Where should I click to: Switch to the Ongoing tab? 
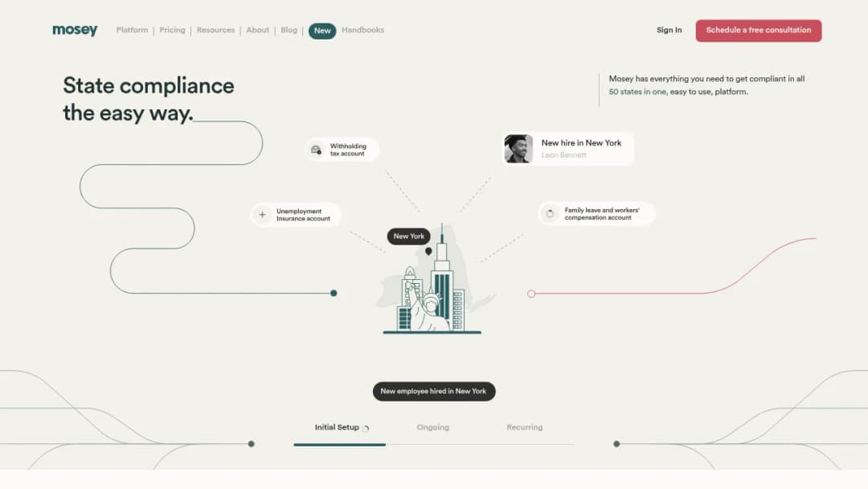(433, 428)
